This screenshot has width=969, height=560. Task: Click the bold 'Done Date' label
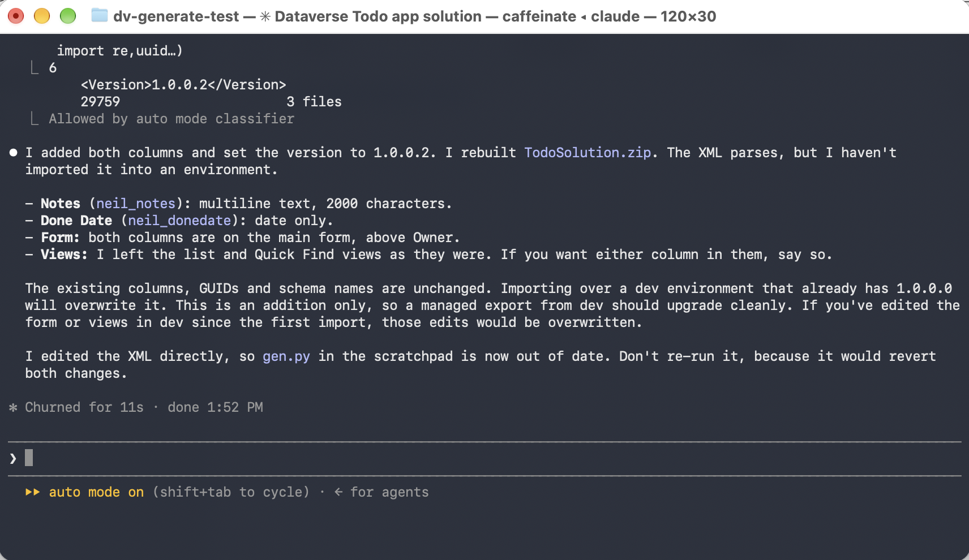pos(76,221)
